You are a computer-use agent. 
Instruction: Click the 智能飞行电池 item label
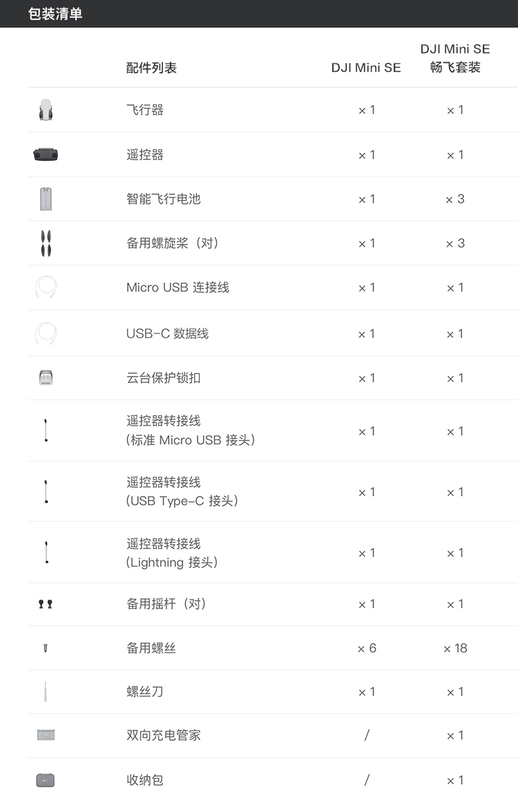coord(164,199)
